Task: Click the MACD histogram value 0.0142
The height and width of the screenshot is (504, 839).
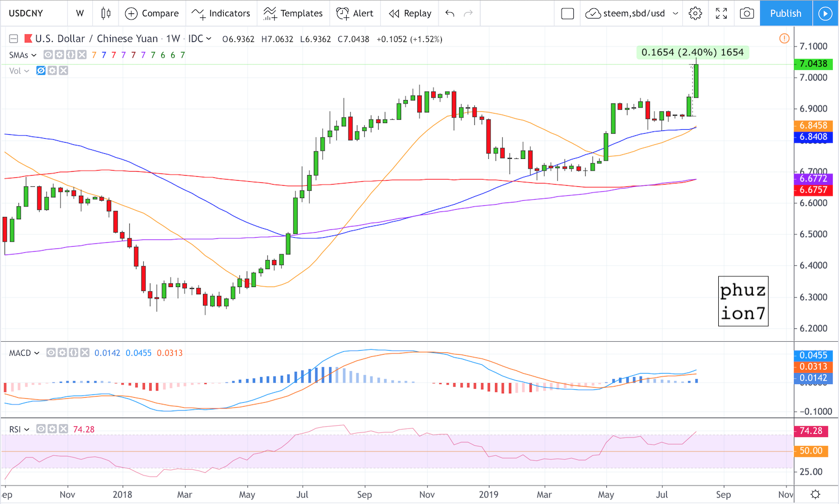Action: pyautogui.click(x=107, y=353)
